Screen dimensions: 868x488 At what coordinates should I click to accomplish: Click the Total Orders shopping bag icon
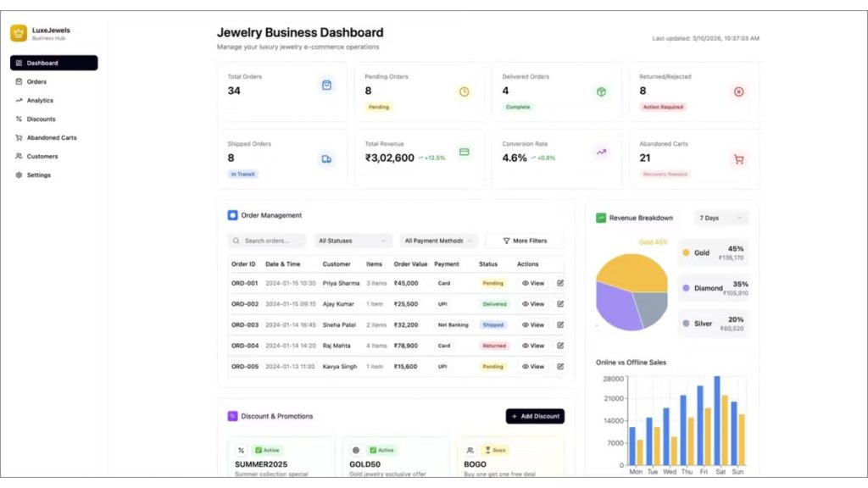click(x=326, y=86)
